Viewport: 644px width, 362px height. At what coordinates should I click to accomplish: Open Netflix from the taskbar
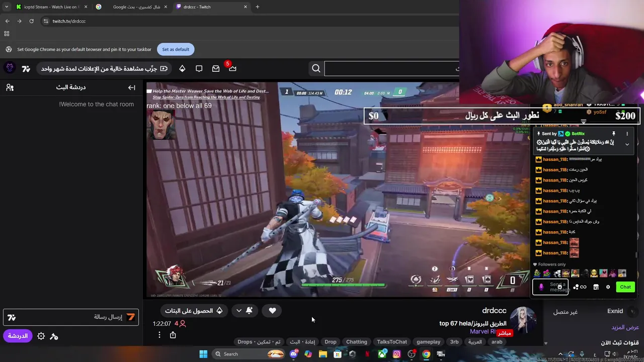[367, 354]
